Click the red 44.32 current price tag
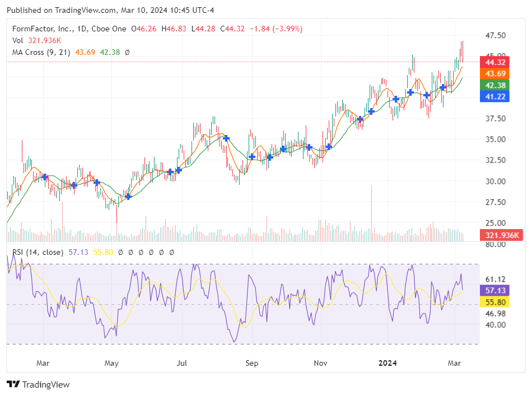This screenshot has height=396, width=532. pyautogui.click(x=496, y=62)
